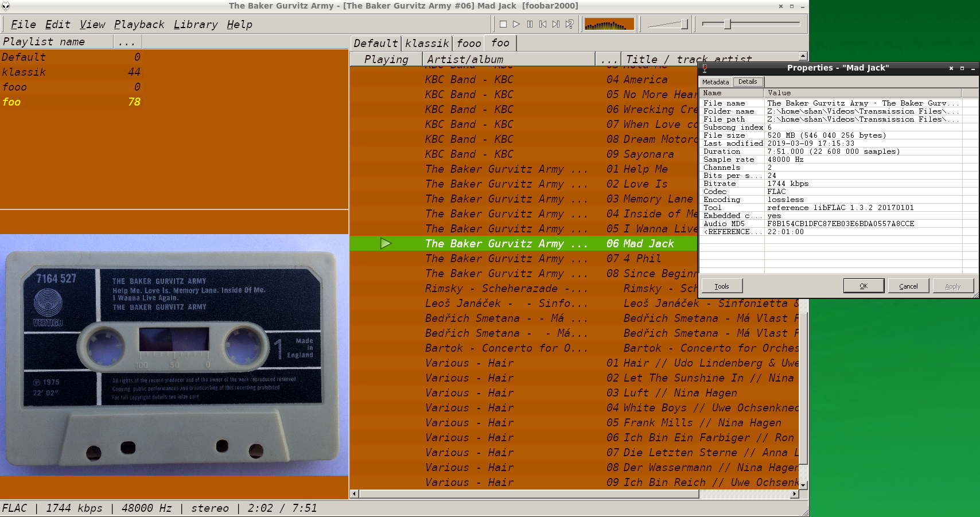Pause the current track

pyautogui.click(x=530, y=24)
